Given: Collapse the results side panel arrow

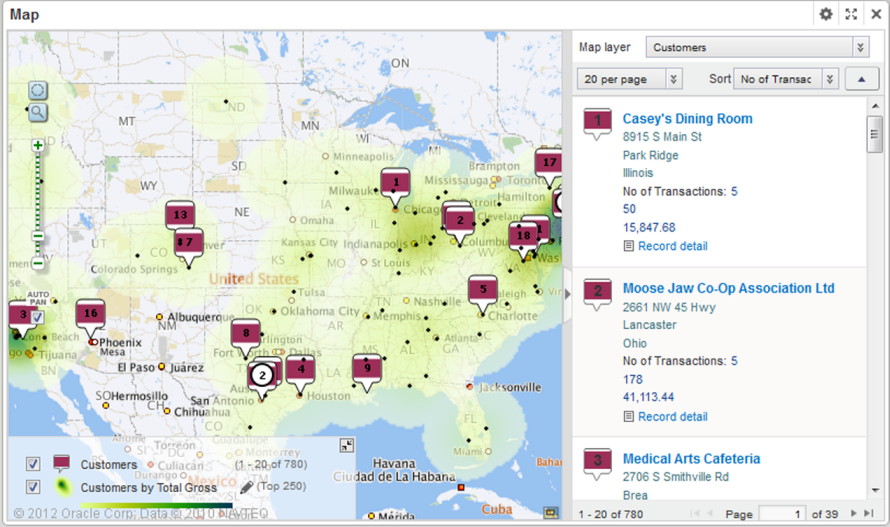Looking at the screenshot, I should pyautogui.click(x=567, y=294).
